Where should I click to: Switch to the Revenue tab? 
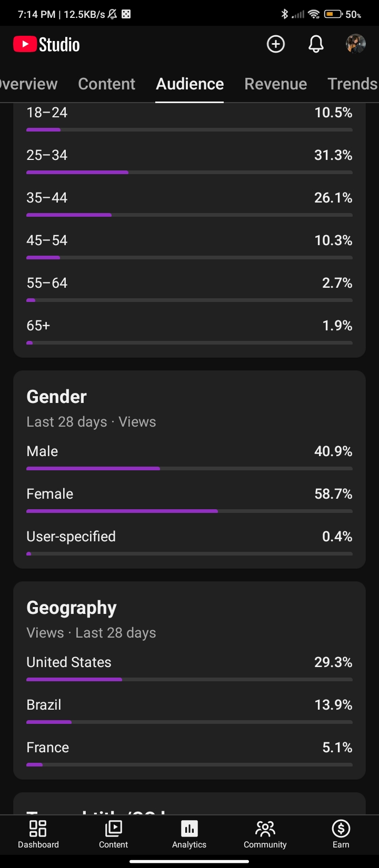tap(276, 84)
